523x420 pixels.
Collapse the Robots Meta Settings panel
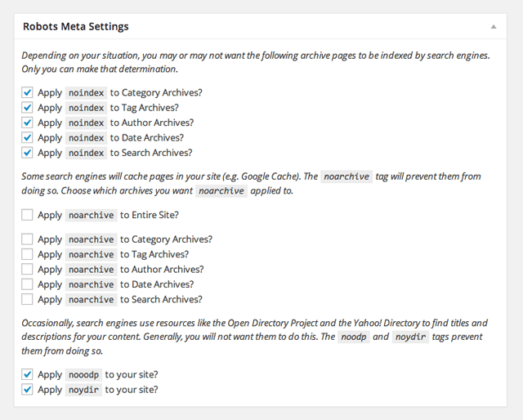494,26
